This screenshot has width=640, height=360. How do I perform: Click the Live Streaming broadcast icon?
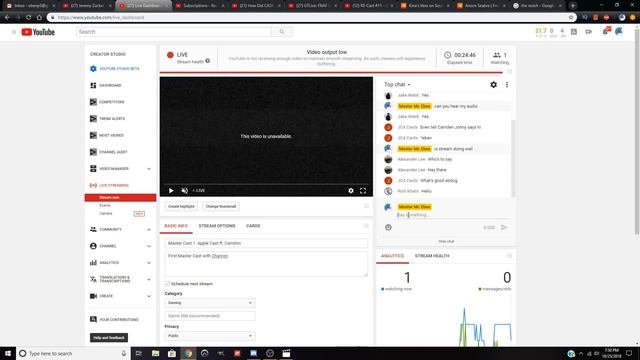(93, 185)
